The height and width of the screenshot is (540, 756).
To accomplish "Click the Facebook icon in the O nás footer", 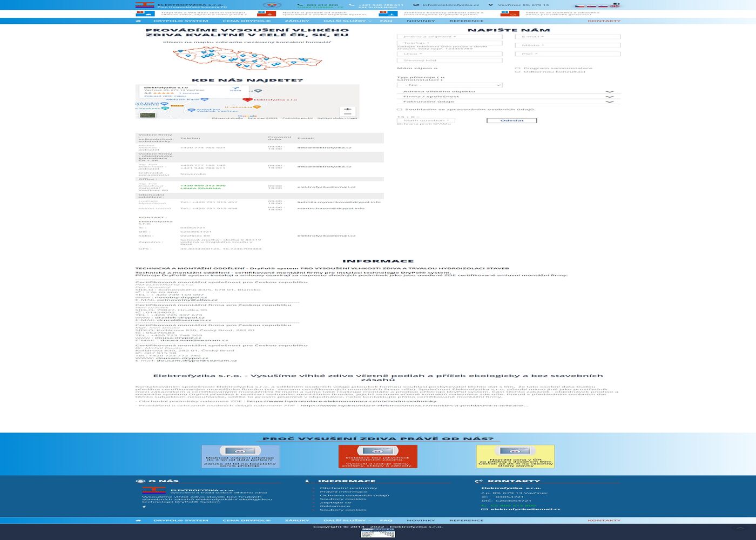I will (x=144, y=507).
